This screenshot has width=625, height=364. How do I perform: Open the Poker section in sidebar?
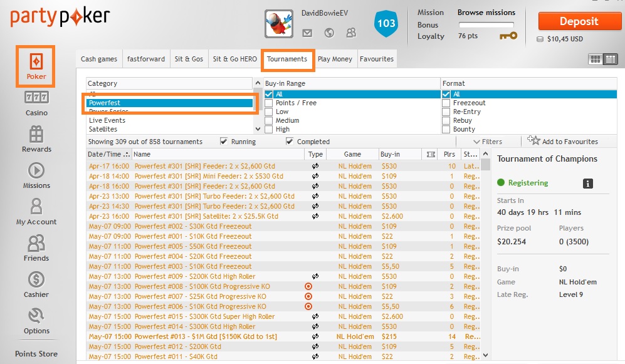coord(36,66)
